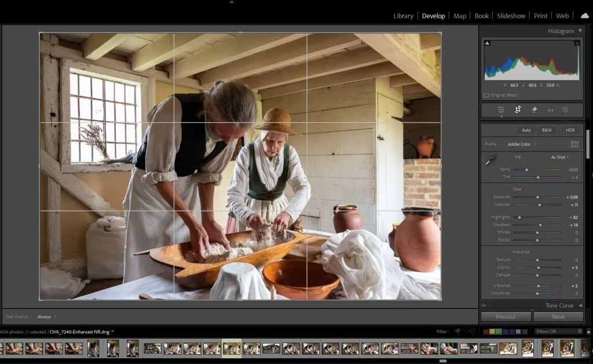Select the Red Eye Correction tool
This screenshot has height=364, width=593.
tap(550, 109)
